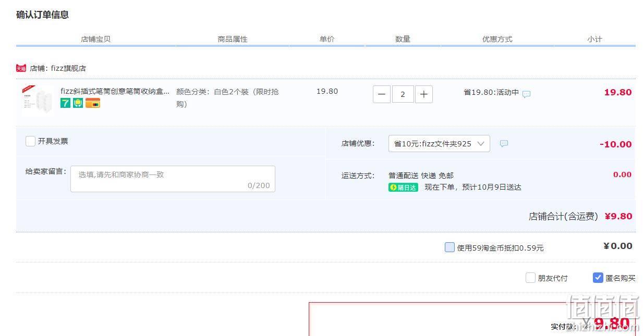The height and width of the screenshot is (336, 644).
Task: Click the green 隔日达 delivery badge
Action: tap(403, 188)
